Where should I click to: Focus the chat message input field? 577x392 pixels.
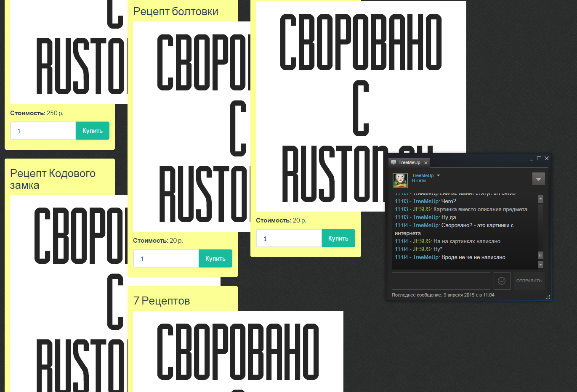441,281
